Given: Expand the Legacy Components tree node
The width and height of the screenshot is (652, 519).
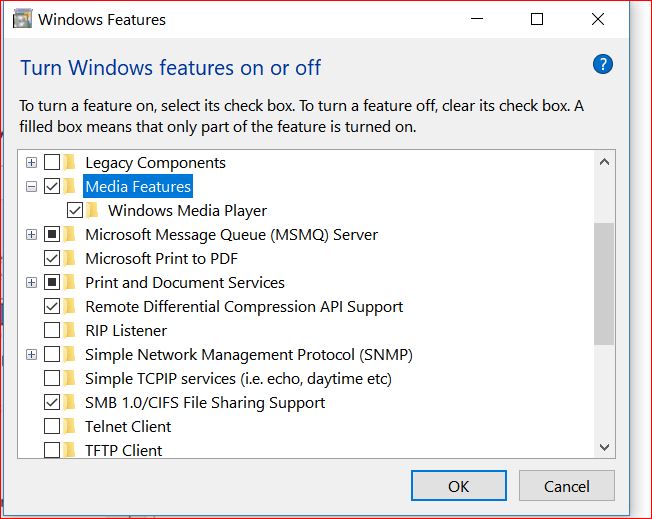Looking at the screenshot, I should click(x=31, y=162).
